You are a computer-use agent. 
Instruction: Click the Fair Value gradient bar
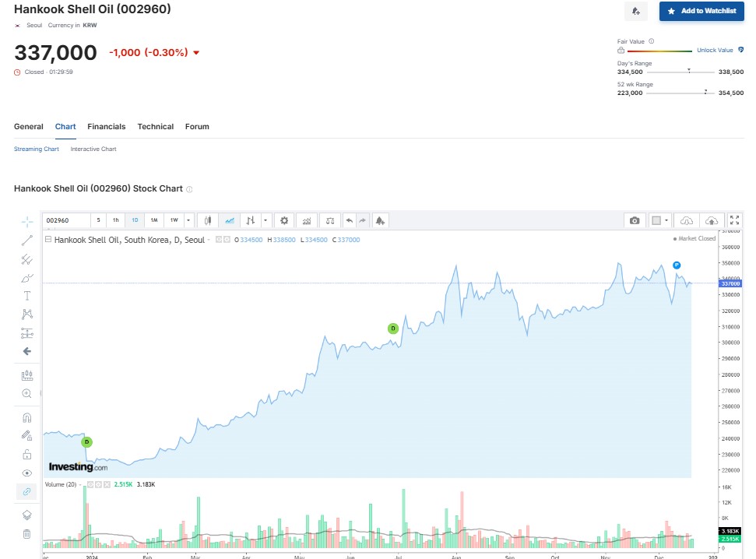coord(659,51)
